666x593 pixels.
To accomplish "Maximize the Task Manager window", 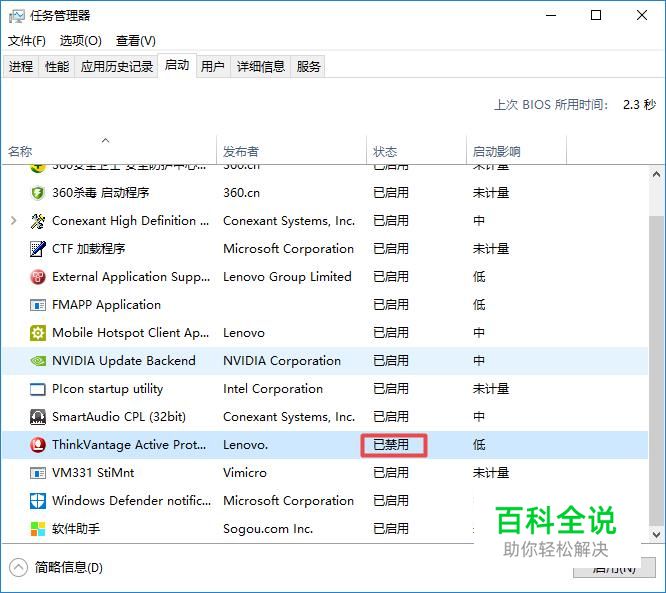I will click(x=596, y=16).
